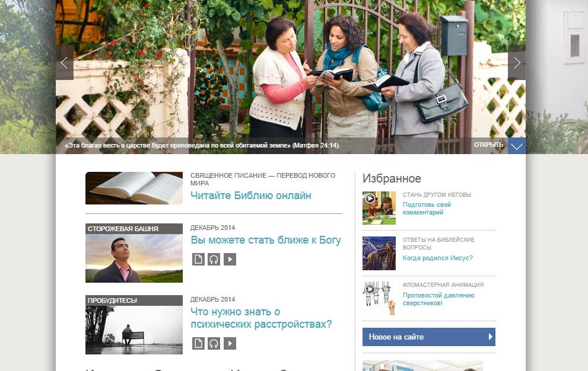The width and height of the screenshot is (588, 371).
Task: Open Подготовь свой комментарий link
Action: [427, 209]
